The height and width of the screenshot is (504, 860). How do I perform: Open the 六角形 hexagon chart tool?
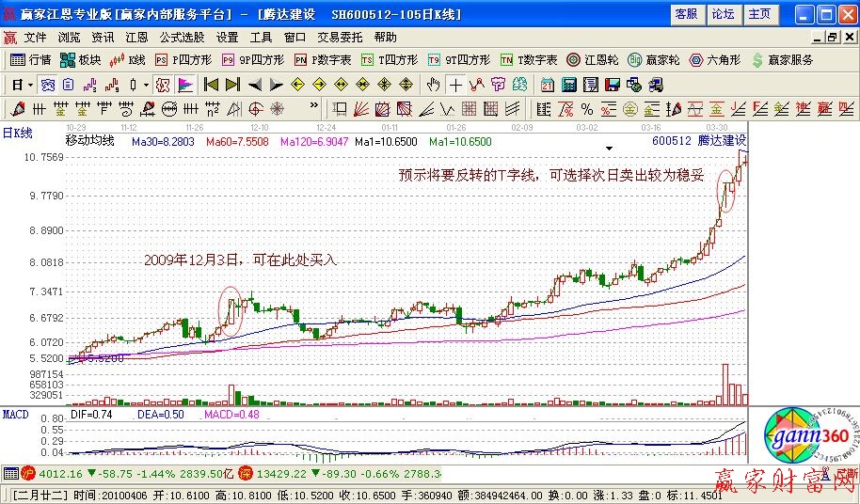(x=721, y=59)
